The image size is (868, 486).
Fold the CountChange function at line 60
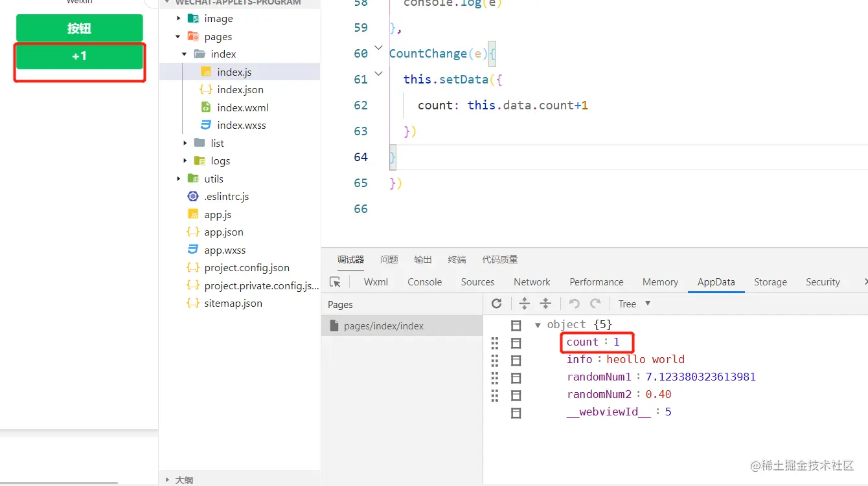pyautogui.click(x=378, y=49)
